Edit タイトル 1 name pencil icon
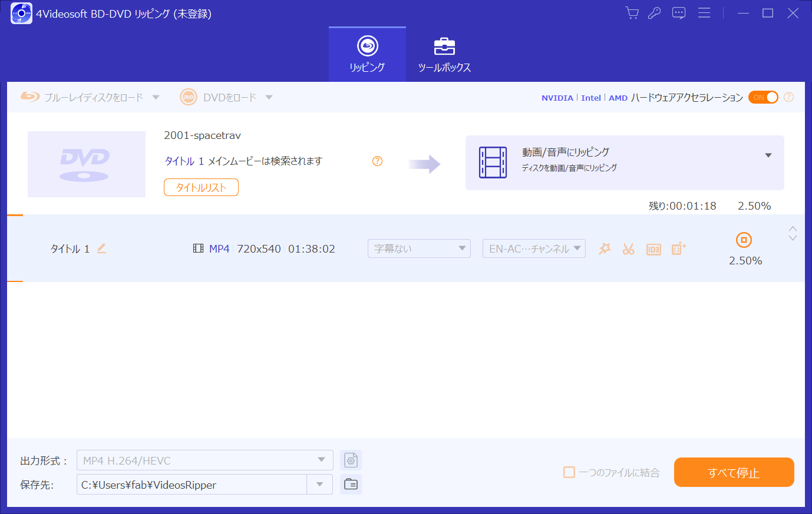The width and height of the screenshot is (812, 514). click(x=101, y=248)
